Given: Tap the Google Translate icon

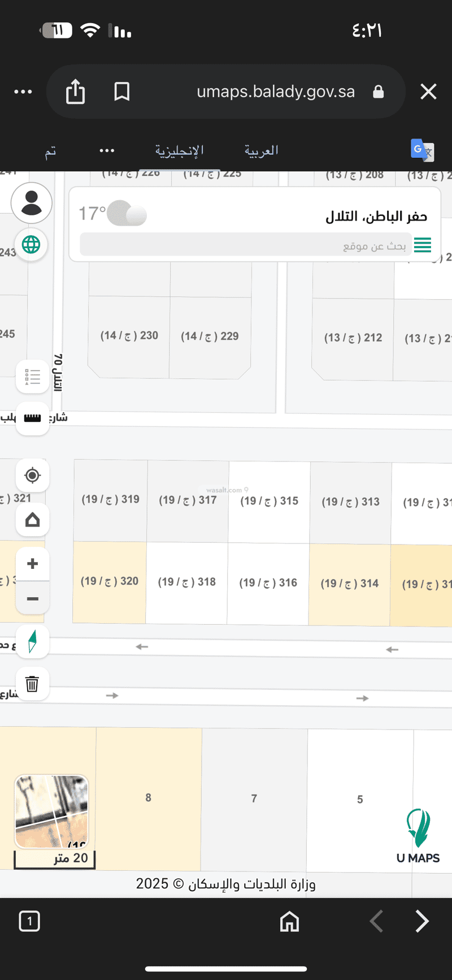Looking at the screenshot, I should coord(422,150).
